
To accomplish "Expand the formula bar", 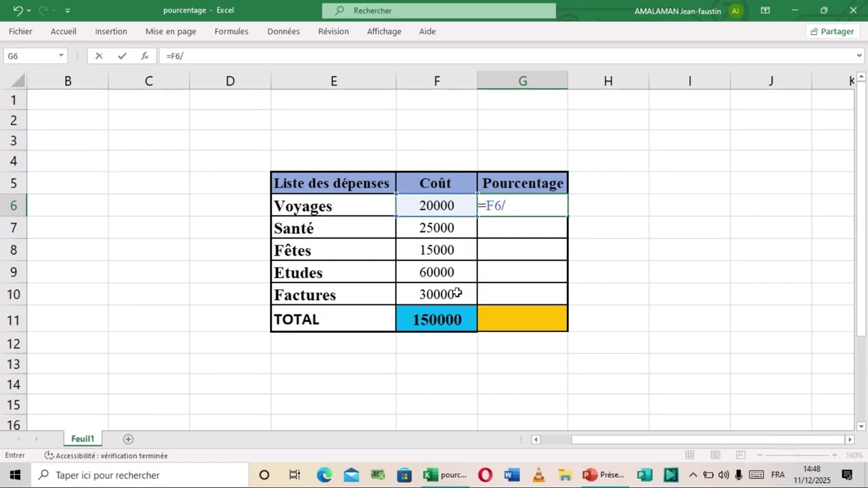I will click(x=860, y=56).
